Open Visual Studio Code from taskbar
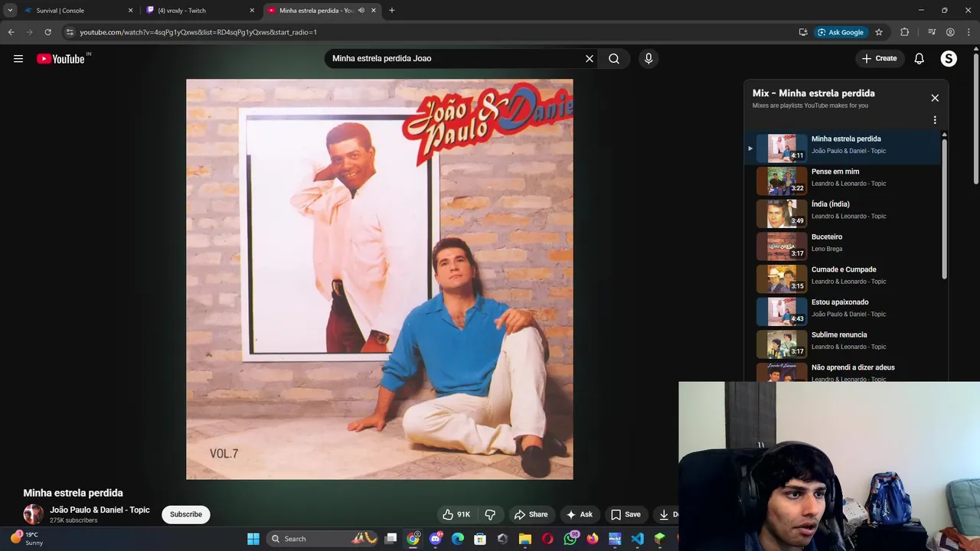980x551 pixels. click(637, 539)
